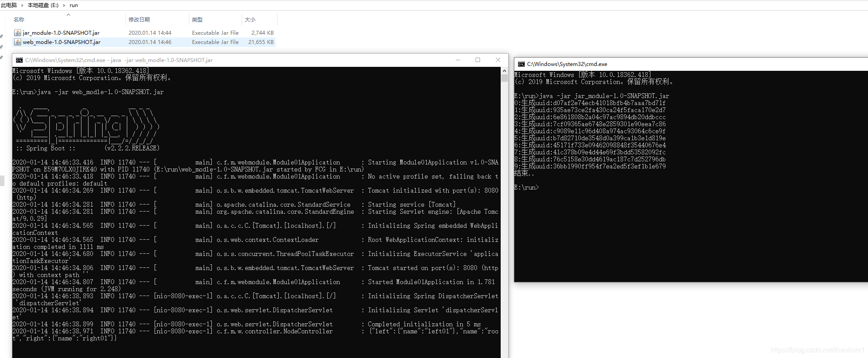
Task: Click E:\run> prompt in right console
Action: [526, 187]
